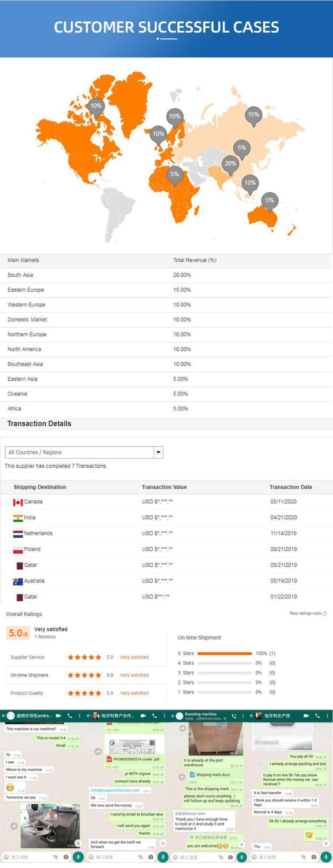Start video call in the andre chat header
Image resolution: width=333 pixels, height=868 pixels.
click(x=58, y=716)
